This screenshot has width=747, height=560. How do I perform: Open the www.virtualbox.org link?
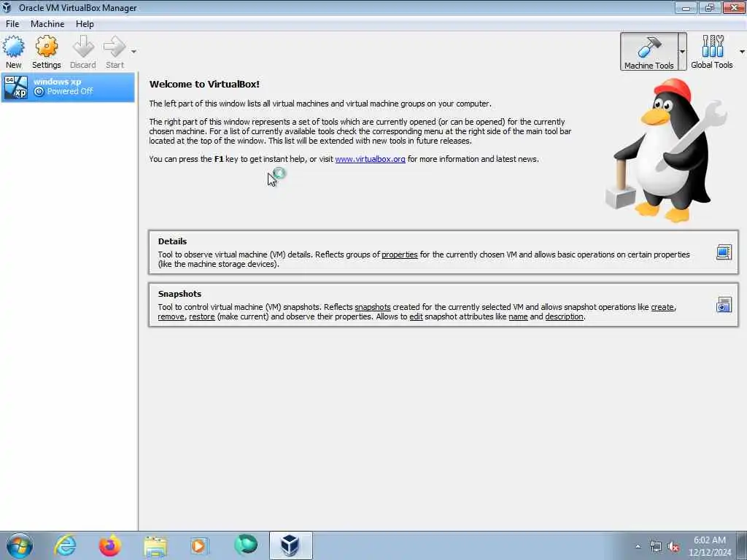370,159
